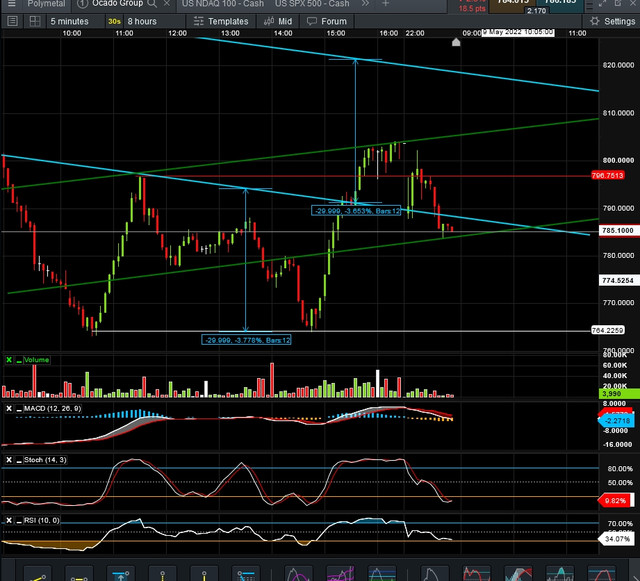Image resolution: width=640 pixels, height=581 pixels.
Task: Open MACD (12, 26, 9) settings label
Action: 52,409
